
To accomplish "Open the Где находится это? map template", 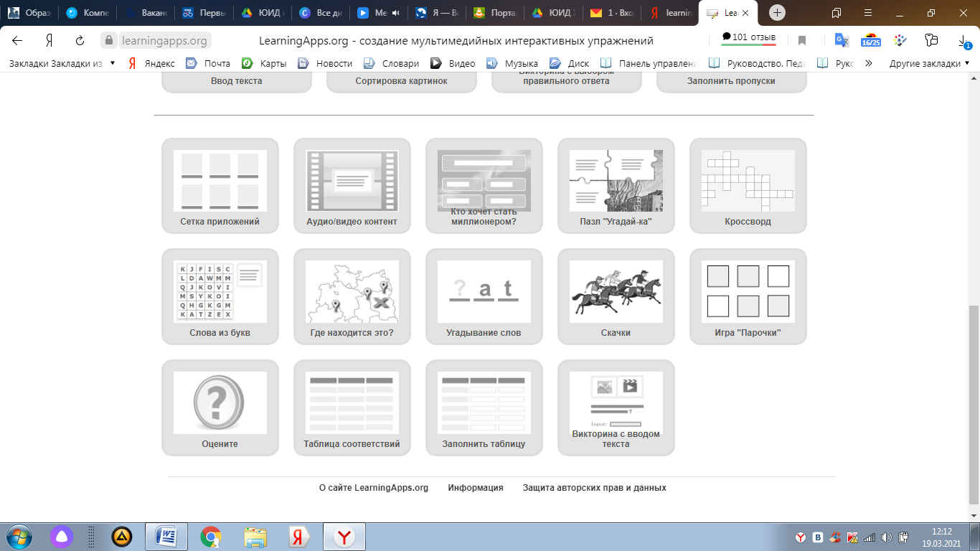I will coord(352,296).
